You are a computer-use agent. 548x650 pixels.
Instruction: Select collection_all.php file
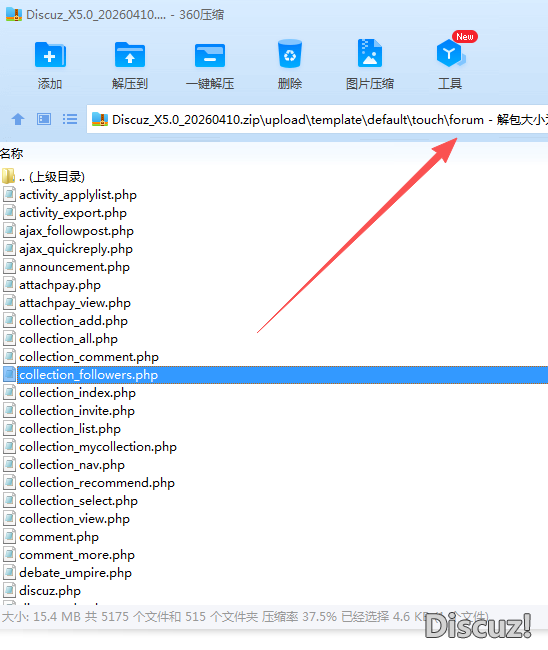pyautogui.click(x=68, y=339)
